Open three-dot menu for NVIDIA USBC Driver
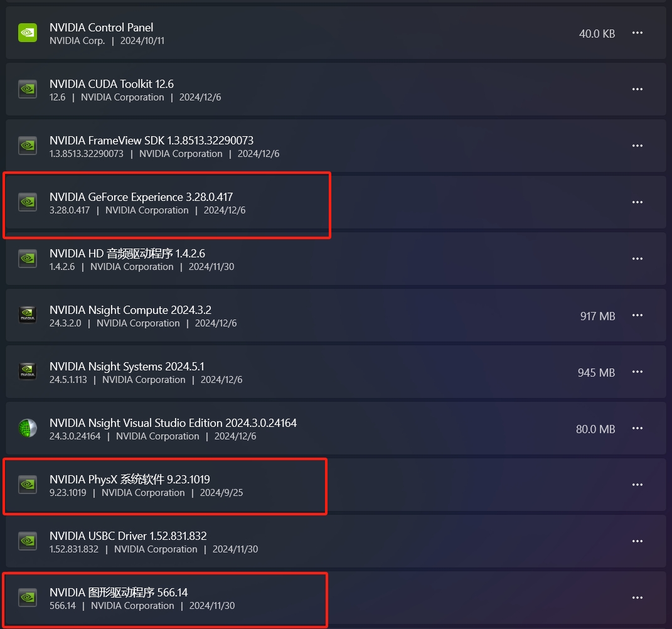The height and width of the screenshot is (629, 672). [x=637, y=541]
